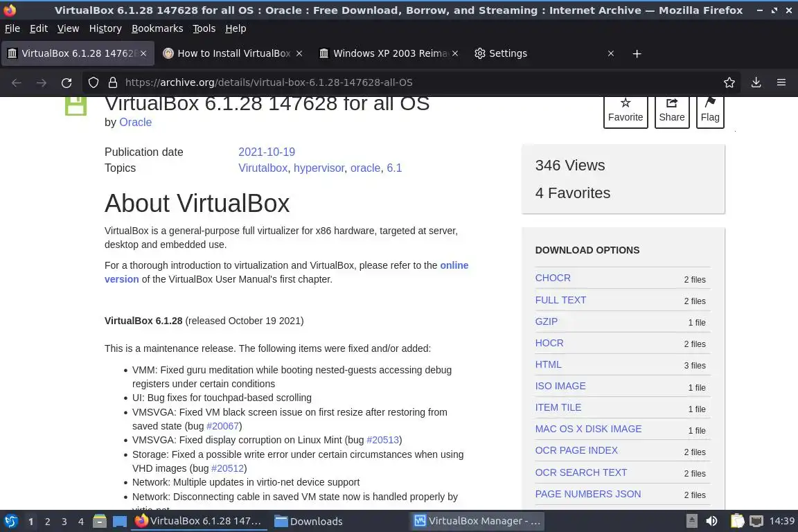This screenshot has height=532, width=798.
Task: Share this archive item
Action: point(672,111)
